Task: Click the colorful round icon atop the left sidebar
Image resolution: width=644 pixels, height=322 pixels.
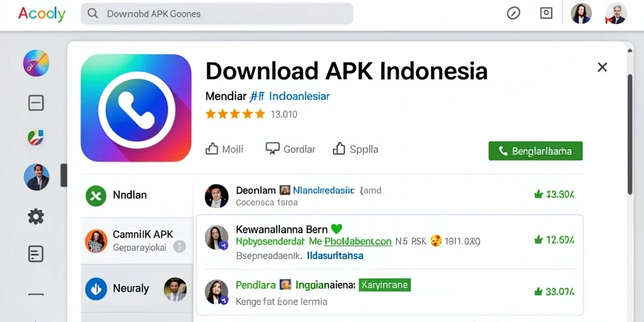Action: click(x=36, y=63)
